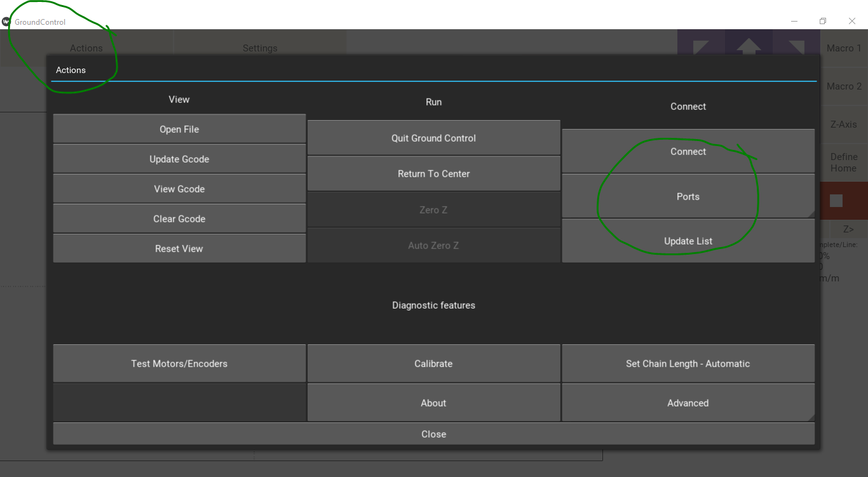Click the Open File button
Image resolution: width=868 pixels, height=477 pixels.
[x=179, y=129]
